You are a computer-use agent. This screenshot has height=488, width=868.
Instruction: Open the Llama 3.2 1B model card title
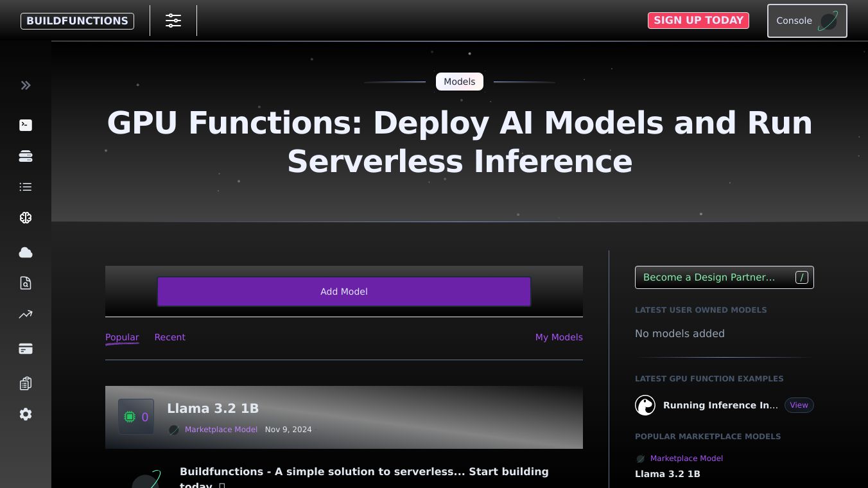[x=213, y=408]
